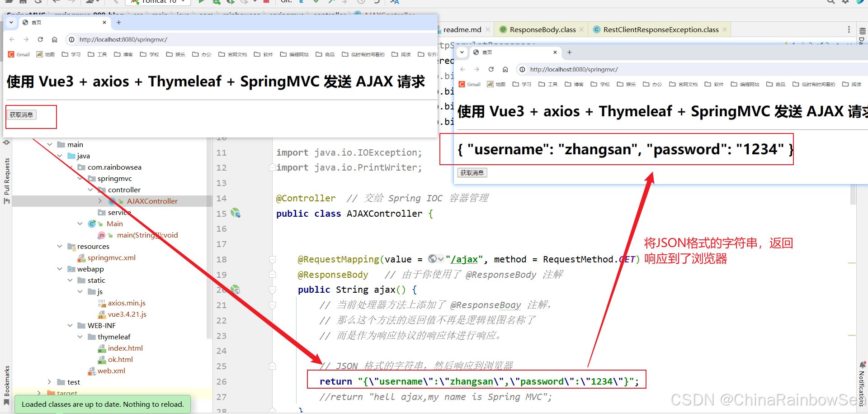
Task: Click the address bar in right browser
Action: tap(692, 69)
